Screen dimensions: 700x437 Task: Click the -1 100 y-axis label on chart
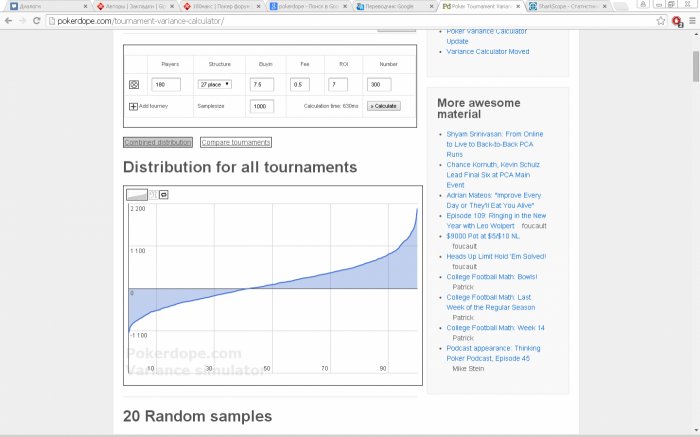tap(138, 335)
